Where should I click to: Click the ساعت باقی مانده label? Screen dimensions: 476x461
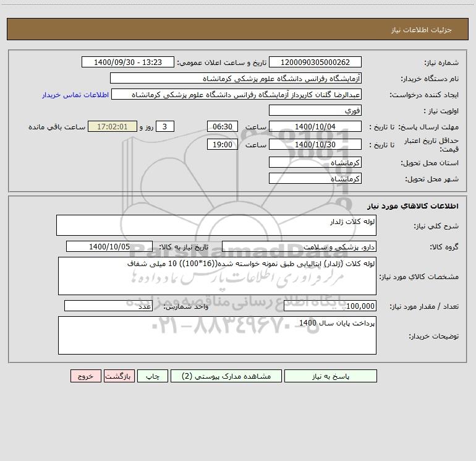[57, 127]
